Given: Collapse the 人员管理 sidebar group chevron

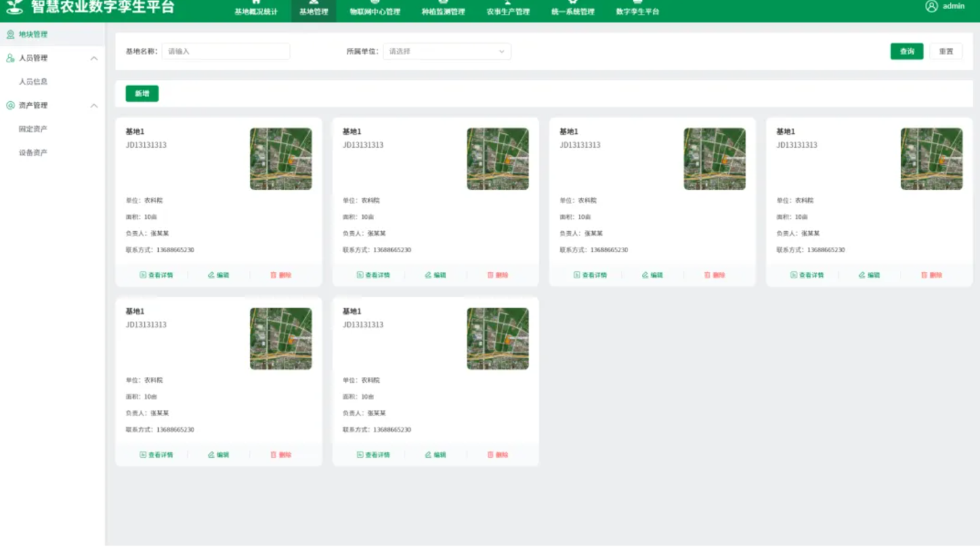Looking at the screenshot, I should 94,58.
